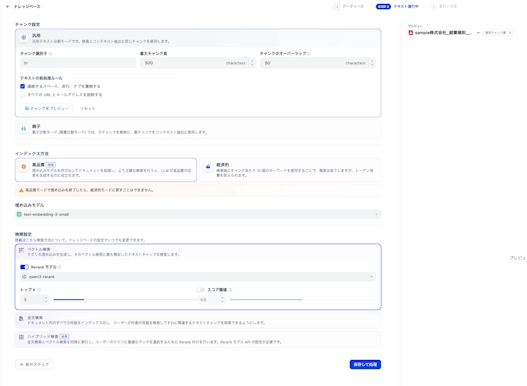Click the トップ K value stepper arrows
The width and height of the screenshot is (527, 386).
(46, 300)
